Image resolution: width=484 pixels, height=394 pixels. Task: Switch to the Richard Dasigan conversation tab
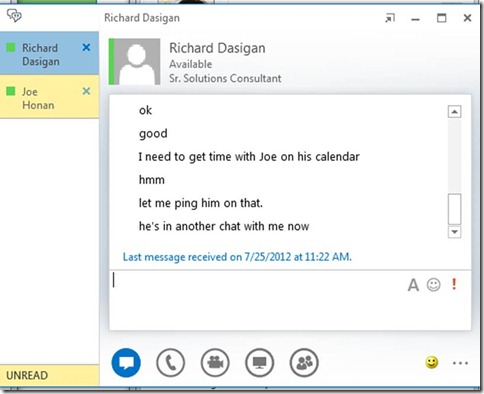point(49,53)
